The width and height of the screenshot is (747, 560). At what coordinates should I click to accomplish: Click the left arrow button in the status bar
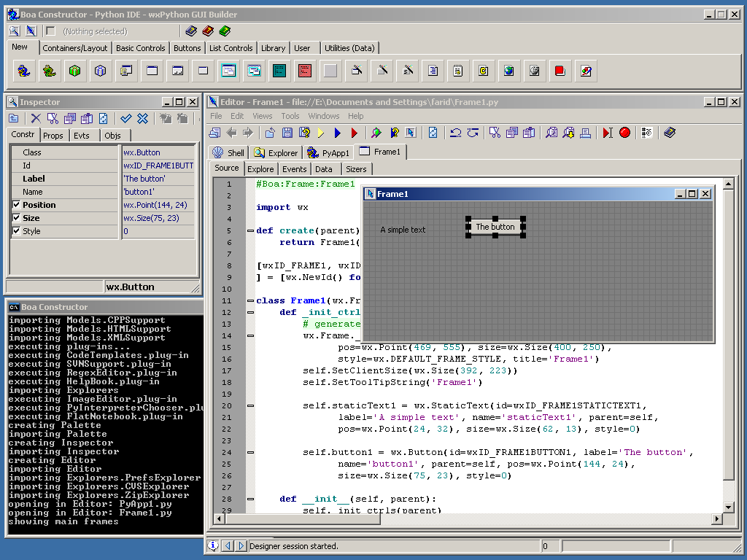tap(228, 545)
